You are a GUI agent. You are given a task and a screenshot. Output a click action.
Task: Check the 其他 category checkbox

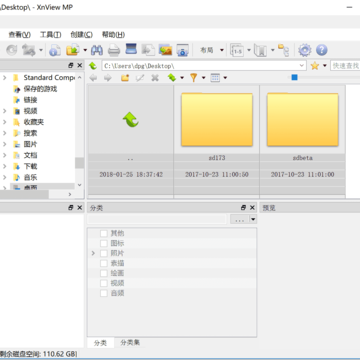click(x=104, y=233)
